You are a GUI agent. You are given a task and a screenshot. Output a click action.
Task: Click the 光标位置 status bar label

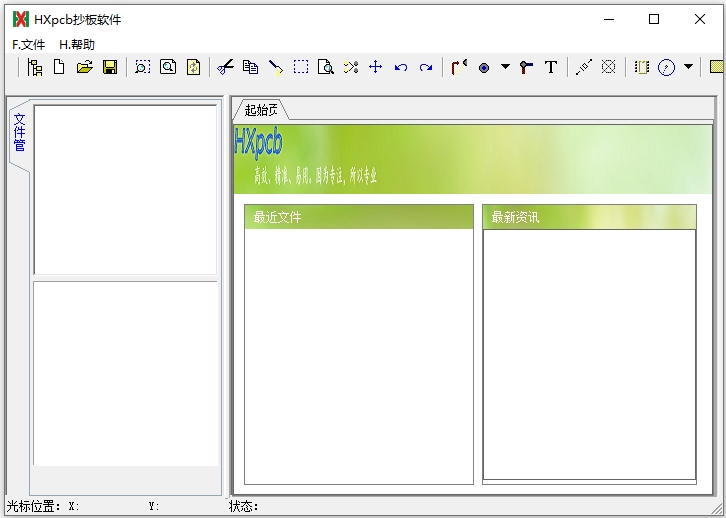[33, 506]
